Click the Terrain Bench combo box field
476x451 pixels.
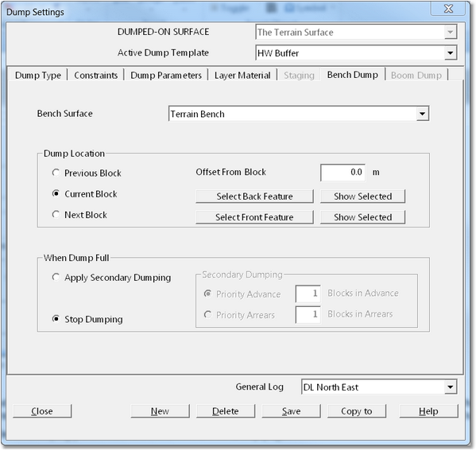pyautogui.click(x=299, y=114)
